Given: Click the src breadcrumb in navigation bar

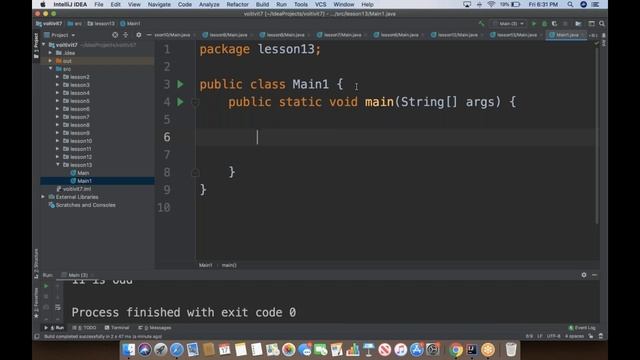Looking at the screenshot, I should pyautogui.click(x=75, y=24).
